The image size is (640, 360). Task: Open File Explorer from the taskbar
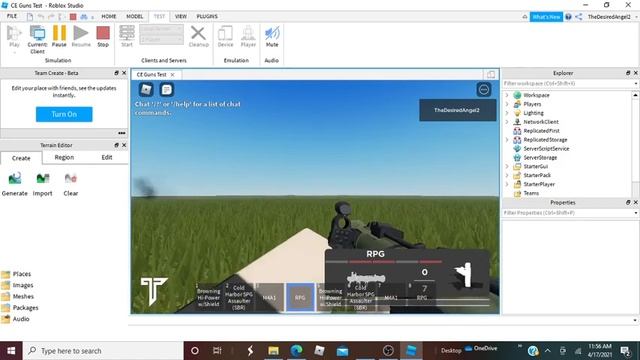(273, 351)
